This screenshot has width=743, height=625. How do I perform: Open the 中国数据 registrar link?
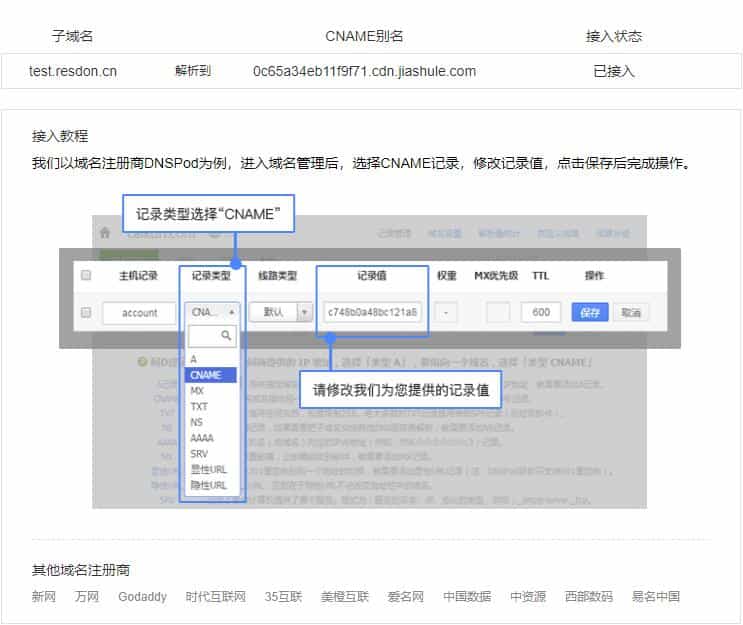(x=467, y=596)
